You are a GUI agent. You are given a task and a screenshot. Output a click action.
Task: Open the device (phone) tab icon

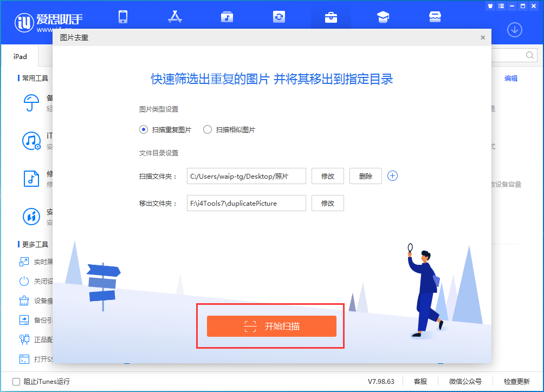click(x=123, y=17)
